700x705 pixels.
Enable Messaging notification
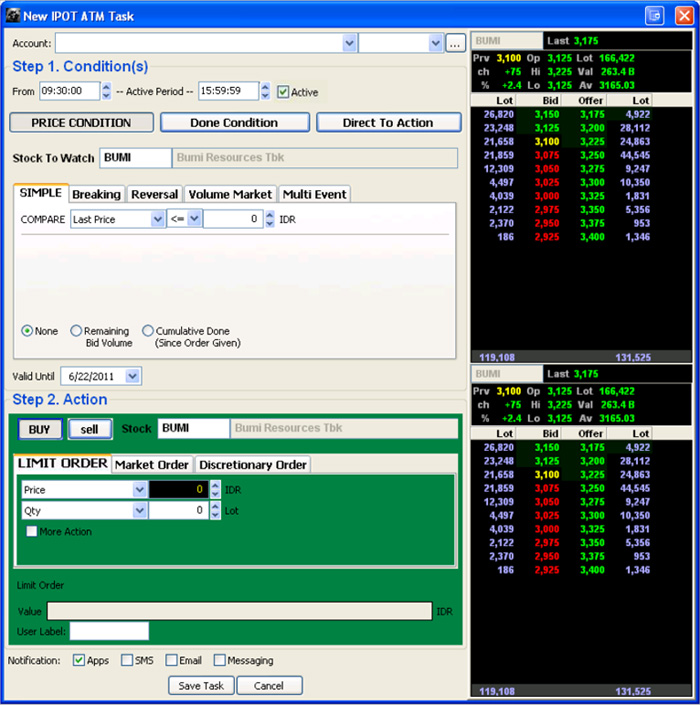219,660
